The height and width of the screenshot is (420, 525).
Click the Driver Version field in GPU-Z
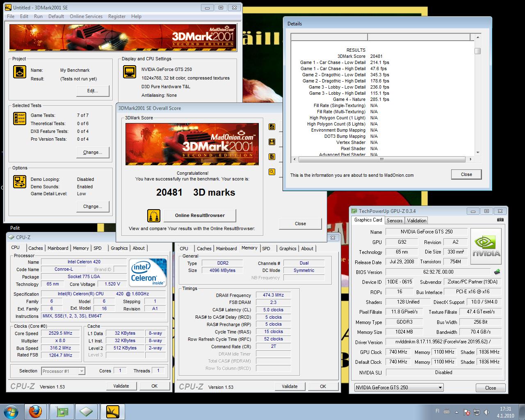coord(444,342)
